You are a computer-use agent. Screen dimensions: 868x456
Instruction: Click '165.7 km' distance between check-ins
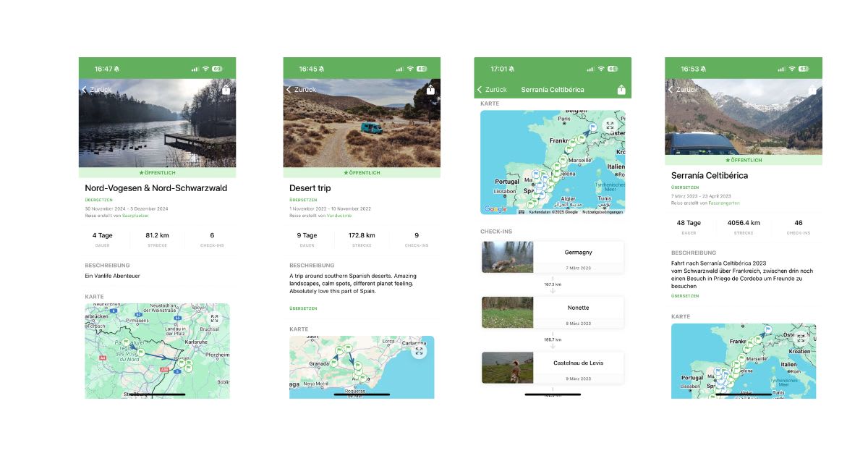tap(553, 339)
